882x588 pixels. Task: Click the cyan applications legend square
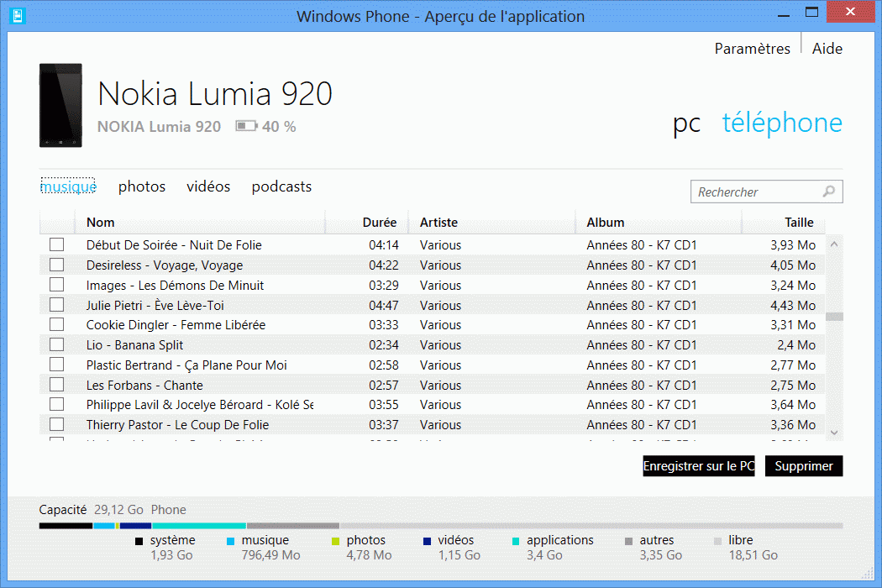(516, 541)
